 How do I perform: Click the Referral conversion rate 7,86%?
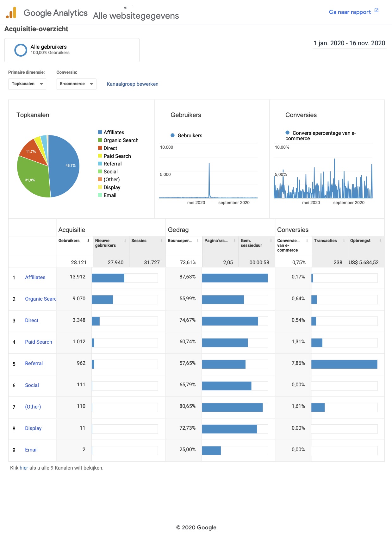pos(298,363)
